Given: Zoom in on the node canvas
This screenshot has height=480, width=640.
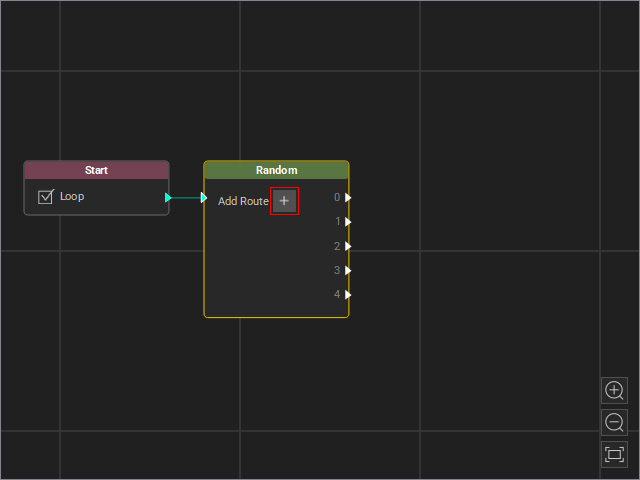Looking at the screenshot, I should 614,391.
